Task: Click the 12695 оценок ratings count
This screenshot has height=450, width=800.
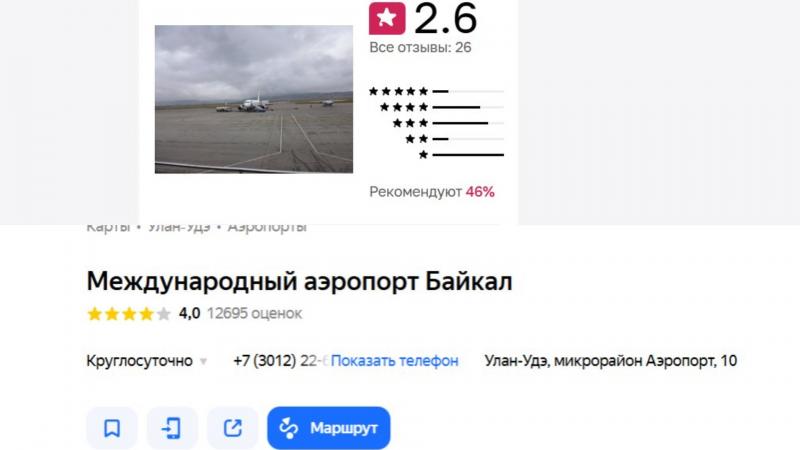Action: tap(254, 313)
